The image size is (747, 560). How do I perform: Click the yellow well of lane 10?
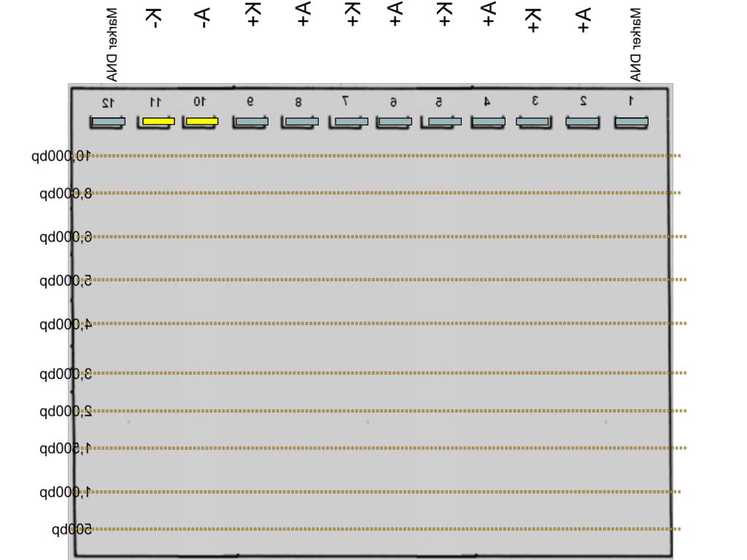click(202, 122)
